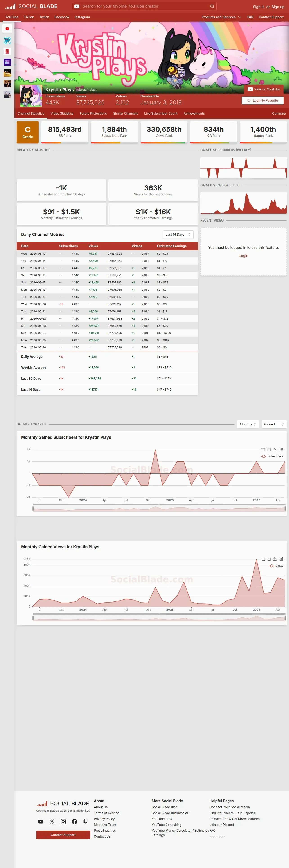
Task: Open the purple clapperboard channel icon
Action: click(x=7, y=62)
